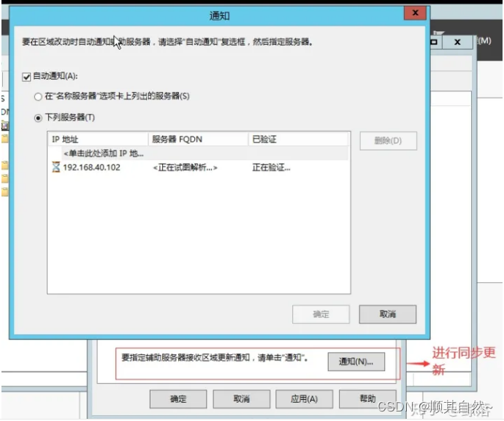
Task: Click the 删除(D) button
Action: point(388,141)
